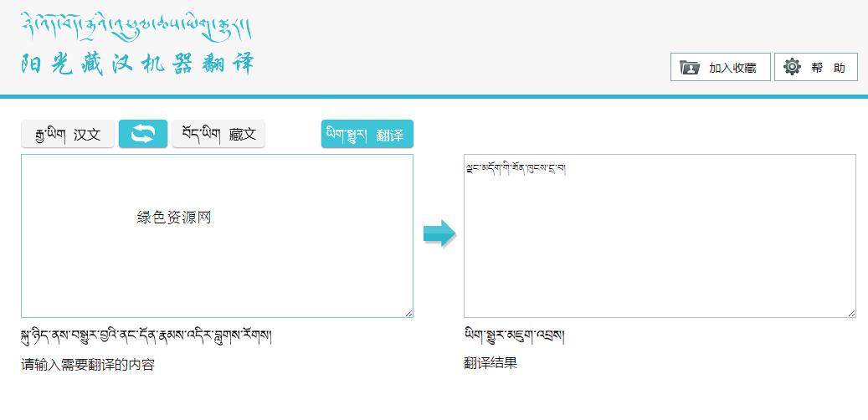The width and height of the screenshot is (868, 420).
Task: Click the 翻译结果 label
Action: [x=490, y=363]
